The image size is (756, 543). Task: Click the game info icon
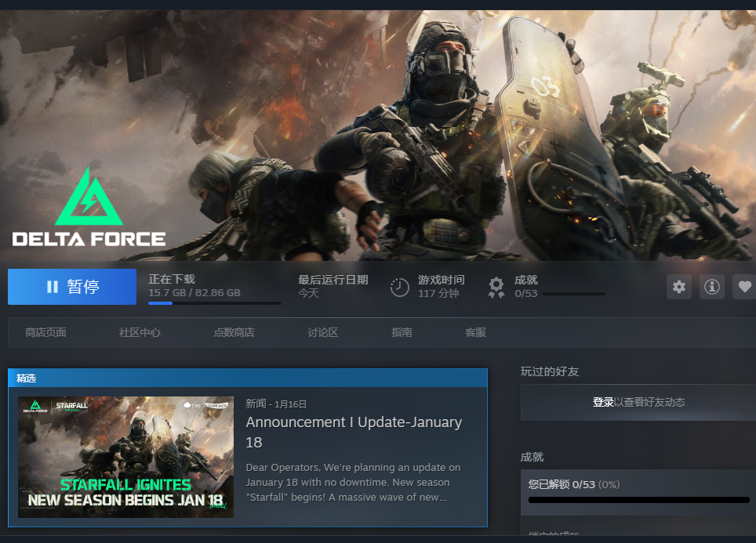point(712,287)
